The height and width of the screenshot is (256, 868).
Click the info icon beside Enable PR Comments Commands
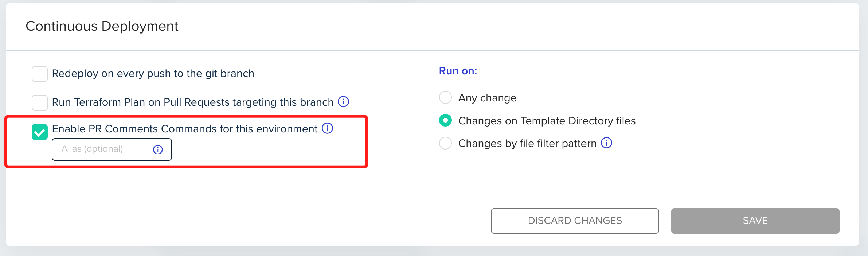[x=327, y=128]
